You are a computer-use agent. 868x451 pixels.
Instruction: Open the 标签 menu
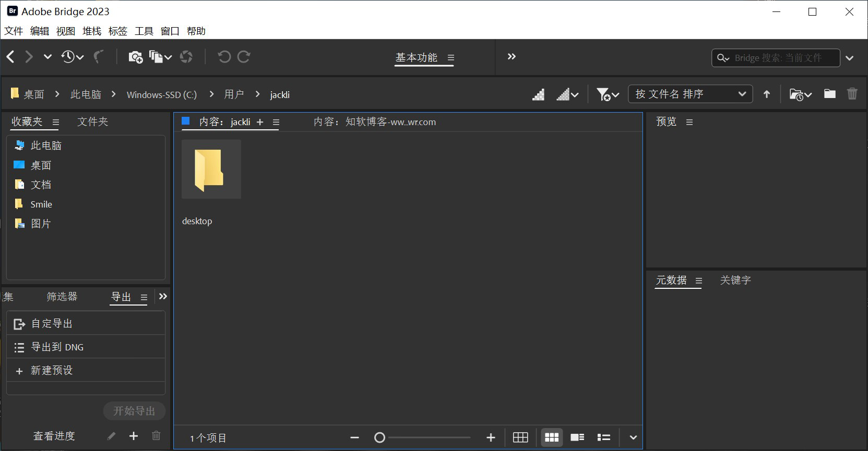coord(118,31)
